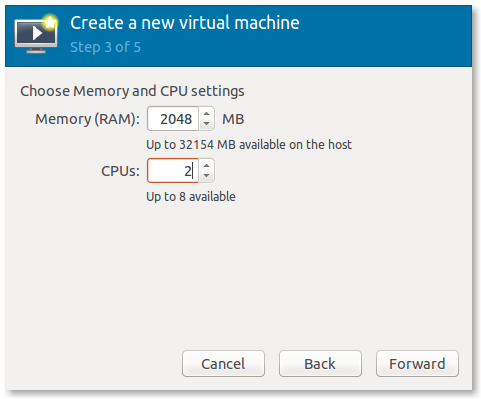
Task: Click the 'Memory (RAM):' label
Action: (87, 119)
